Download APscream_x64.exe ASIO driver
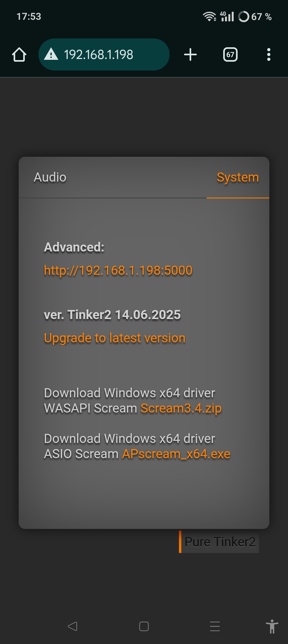This screenshot has width=288, height=644. 176,454
